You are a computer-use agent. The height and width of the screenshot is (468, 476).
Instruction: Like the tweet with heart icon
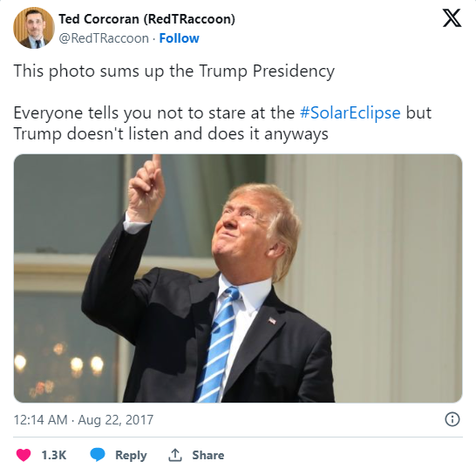(x=24, y=455)
